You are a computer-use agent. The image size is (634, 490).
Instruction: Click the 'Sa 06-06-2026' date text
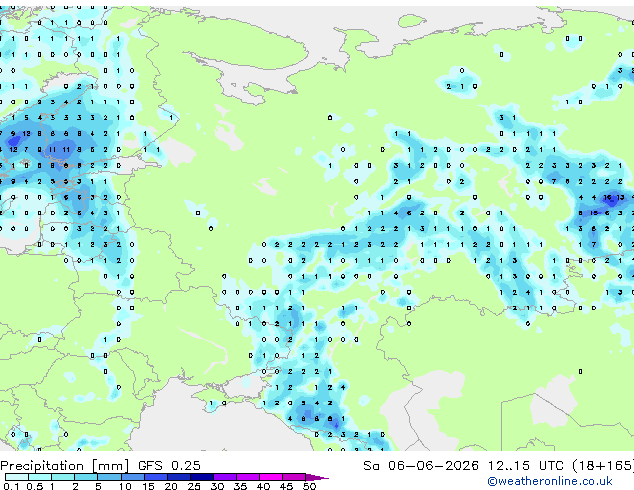click(x=421, y=465)
